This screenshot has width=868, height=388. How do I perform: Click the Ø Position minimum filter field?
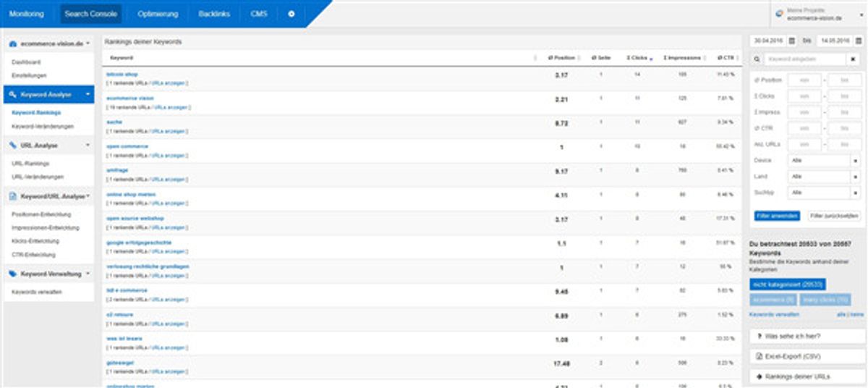[804, 80]
